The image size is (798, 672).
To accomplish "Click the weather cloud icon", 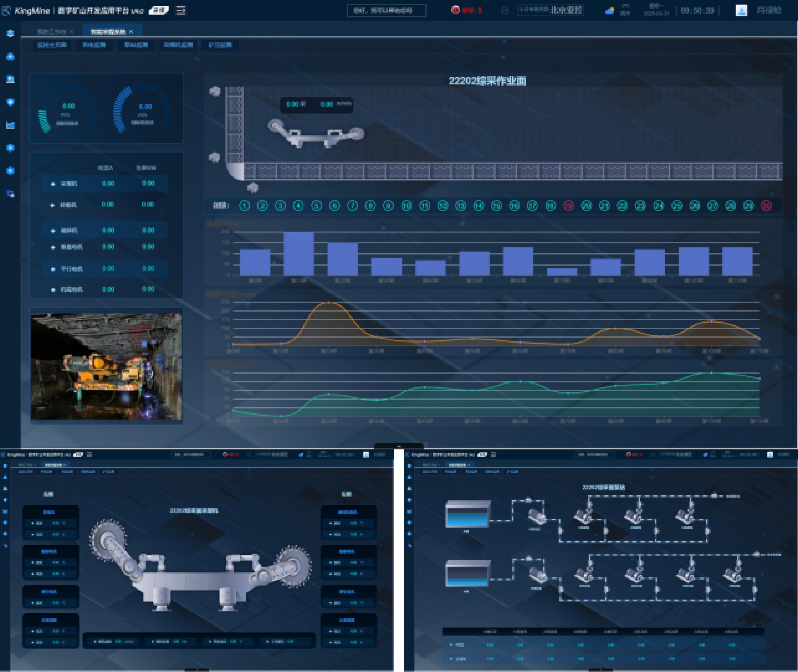I will pyautogui.click(x=609, y=11).
